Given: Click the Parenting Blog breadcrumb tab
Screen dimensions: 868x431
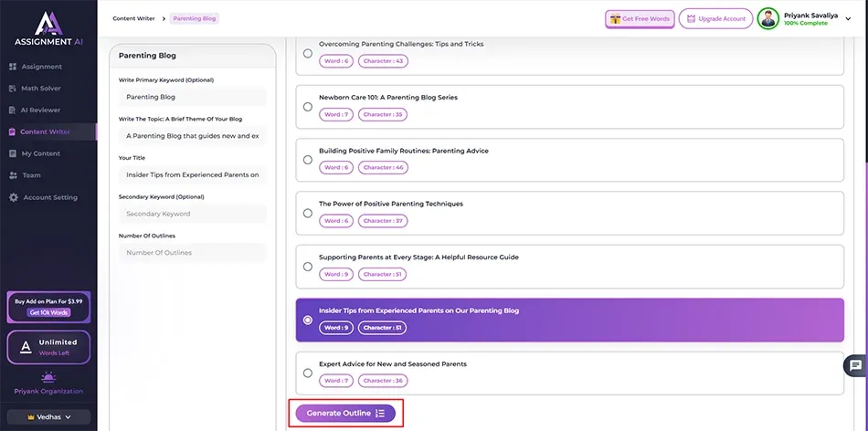Looking at the screenshot, I should [x=194, y=18].
